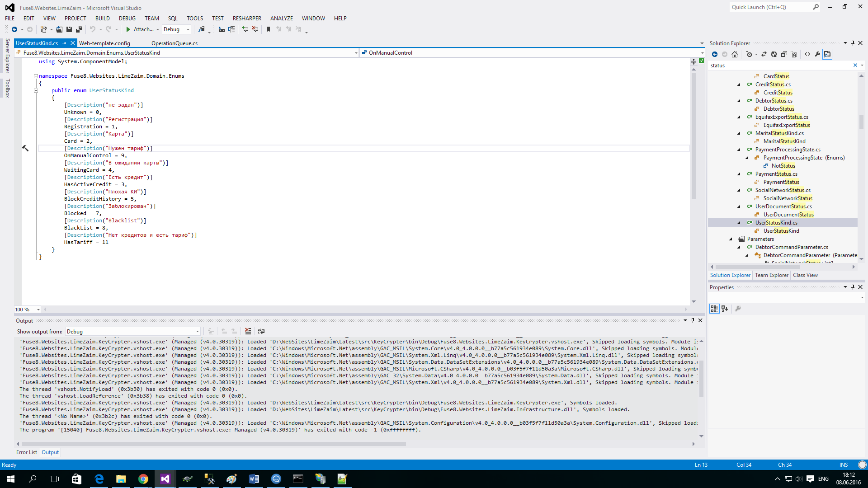The image size is (868, 488).
Task: Open Properties wrench icon in Solution Explorer
Action: (x=817, y=54)
